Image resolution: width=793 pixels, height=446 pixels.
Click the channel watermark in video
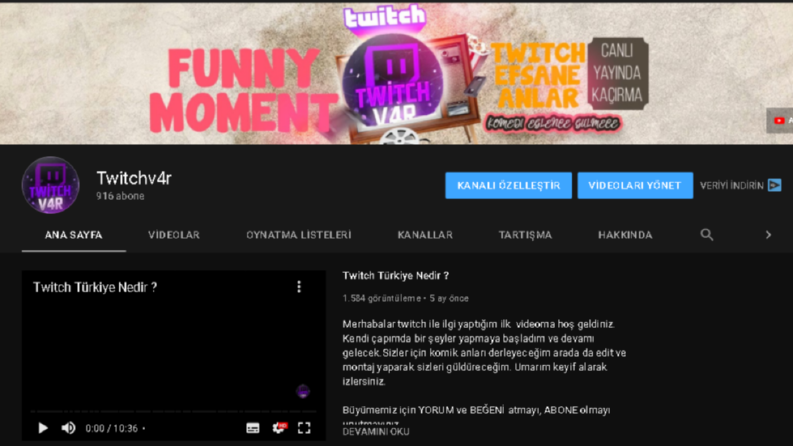coord(302,391)
